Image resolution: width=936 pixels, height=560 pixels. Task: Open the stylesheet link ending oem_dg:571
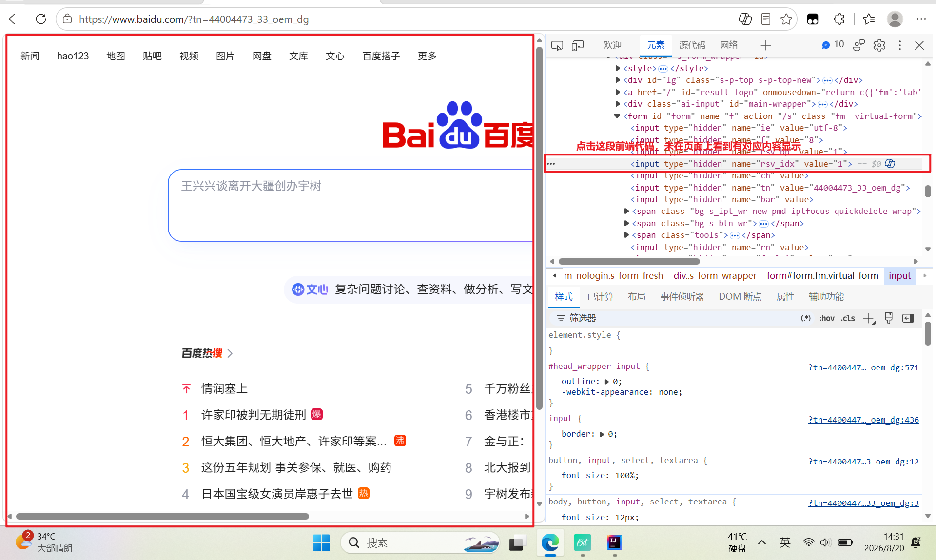pyautogui.click(x=863, y=367)
